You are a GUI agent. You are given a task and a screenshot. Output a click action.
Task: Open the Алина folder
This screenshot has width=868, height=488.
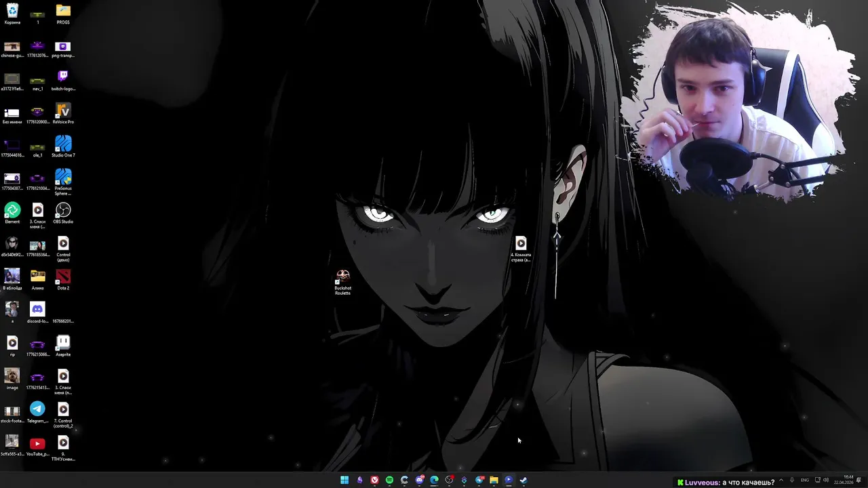[x=37, y=280]
